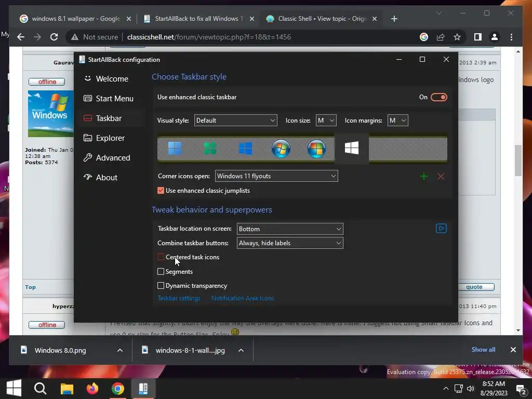Viewport: 532px width, 399px height.
Task: Open the Chrome profile icon
Action: pyautogui.click(x=495, y=37)
